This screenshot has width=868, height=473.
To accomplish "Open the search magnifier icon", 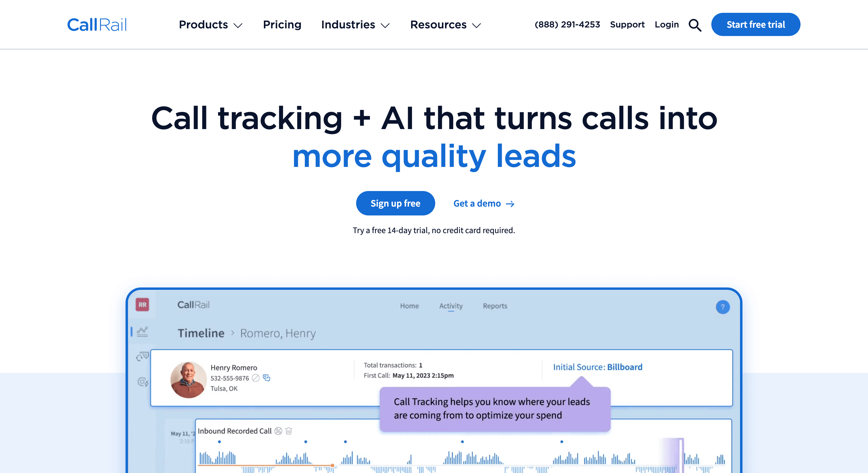I will coord(695,25).
